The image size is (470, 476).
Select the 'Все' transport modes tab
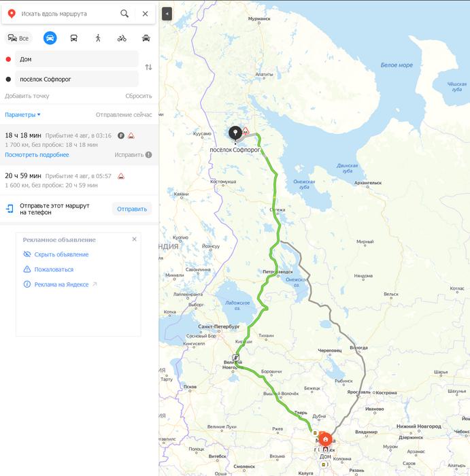point(18,38)
